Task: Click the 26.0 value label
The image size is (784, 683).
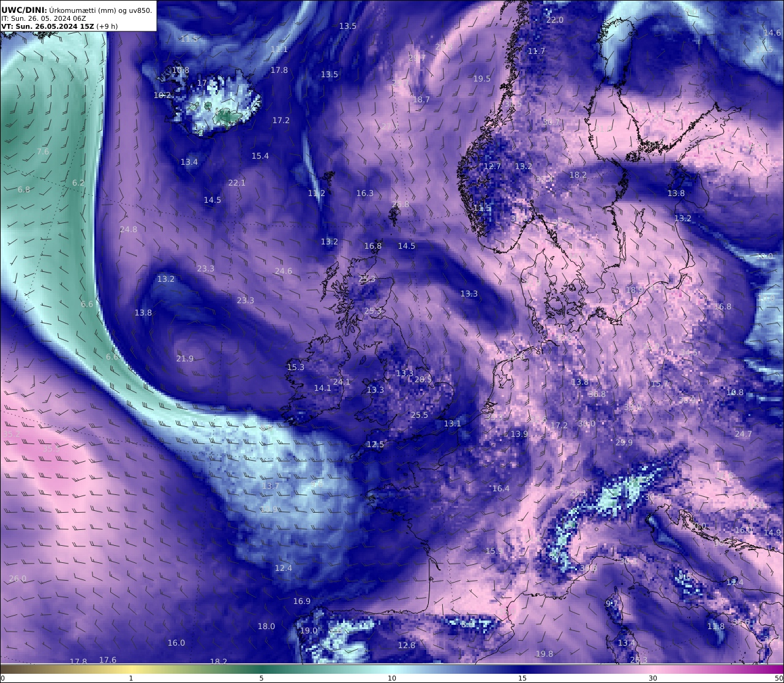Action: (18, 579)
